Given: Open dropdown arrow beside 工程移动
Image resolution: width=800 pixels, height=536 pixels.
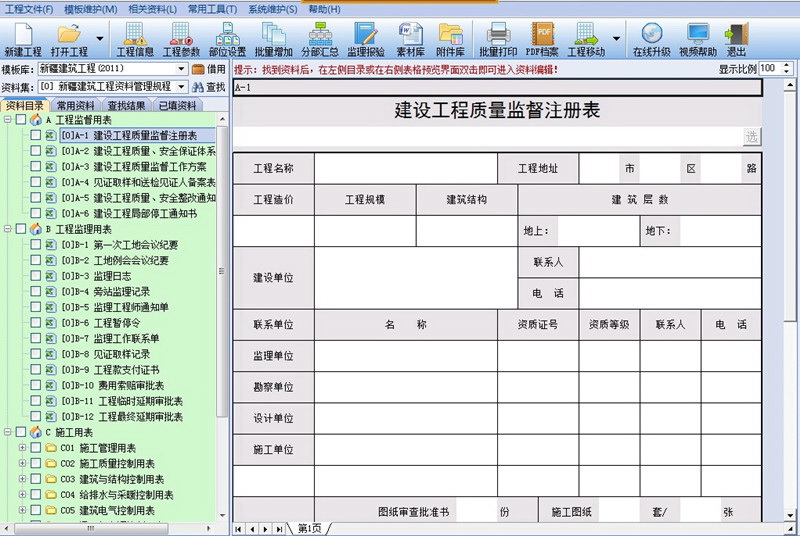Looking at the screenshot, I should click(x=616, y=38).
